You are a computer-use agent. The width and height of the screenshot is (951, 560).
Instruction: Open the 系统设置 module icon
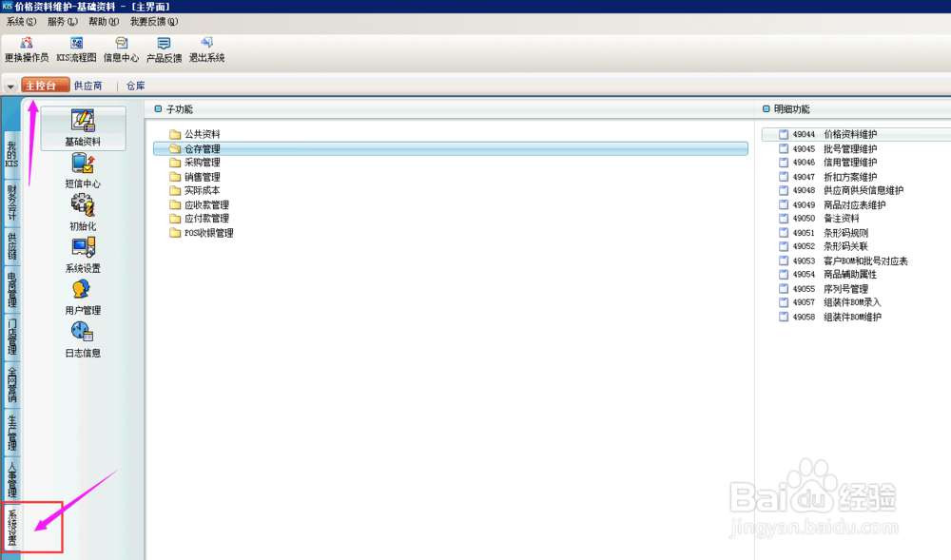coord(83,247)
